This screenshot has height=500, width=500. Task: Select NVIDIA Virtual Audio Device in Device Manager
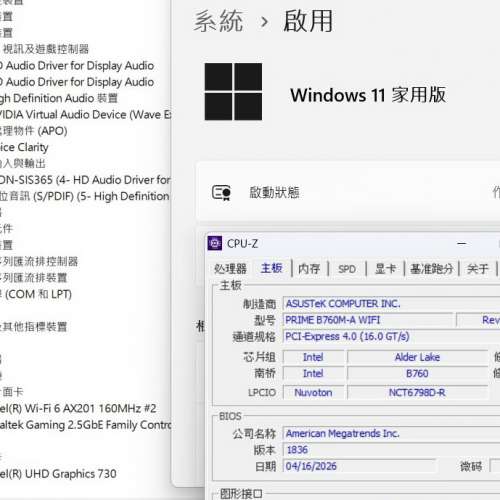pos(85,115)
